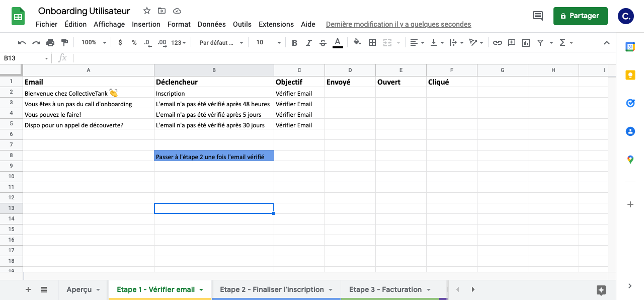The image size is (644, 300).
Task: Star the Onboarding Utilisateur document
Action: pyautogui.click(x=146, y=11)
